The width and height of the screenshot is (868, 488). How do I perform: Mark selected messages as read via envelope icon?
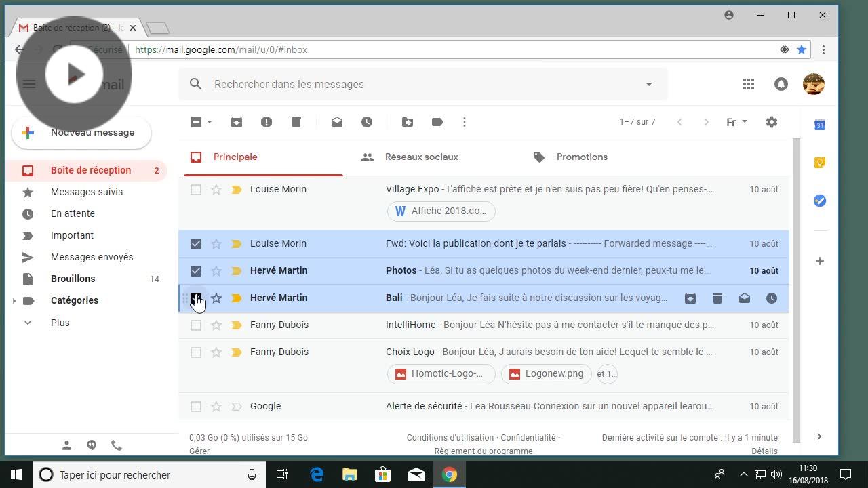[x=337, y=122]
